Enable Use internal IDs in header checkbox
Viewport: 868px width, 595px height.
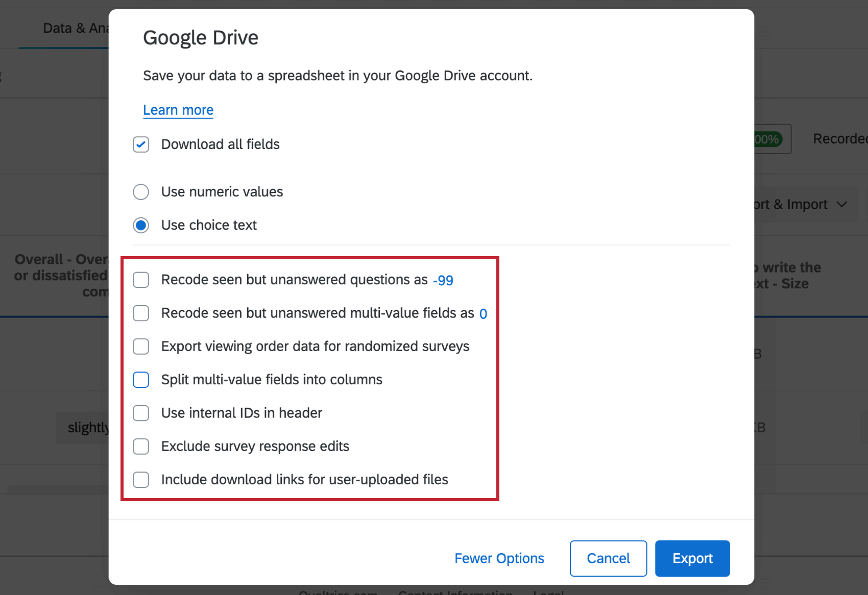(x=141, y=413)
